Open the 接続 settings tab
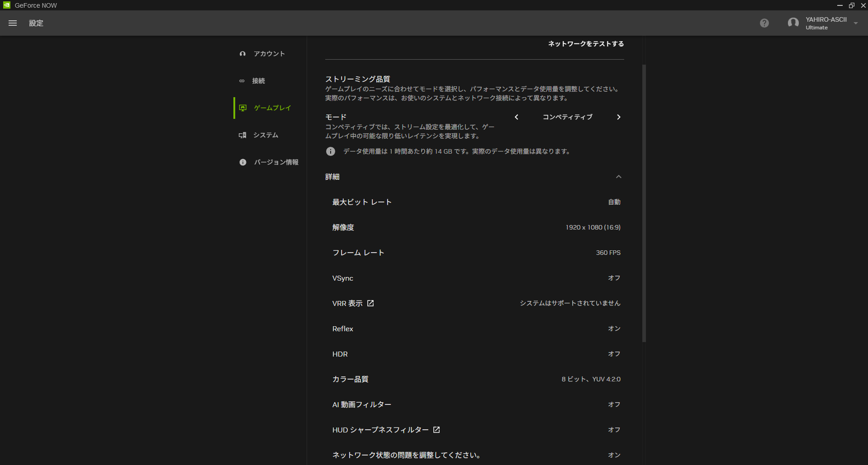The height and width of the screenshot is (465, 868). pos(270,81)
